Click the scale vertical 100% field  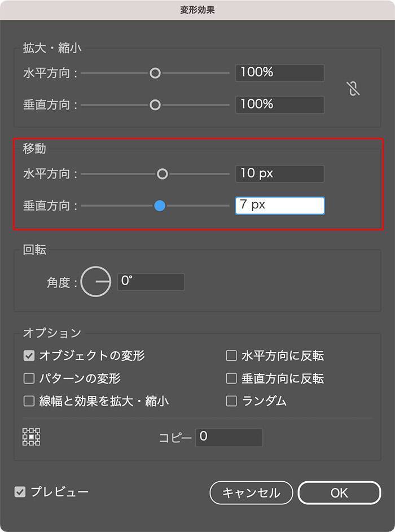click(280, 104)
